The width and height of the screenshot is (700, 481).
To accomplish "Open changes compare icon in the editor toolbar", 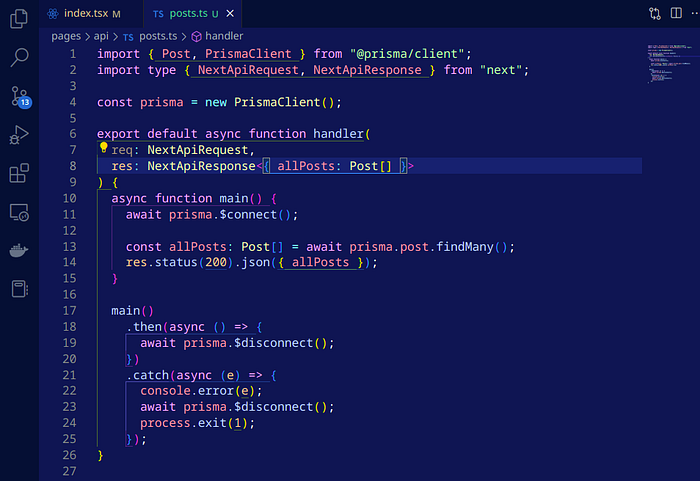I will coord(655,13).
